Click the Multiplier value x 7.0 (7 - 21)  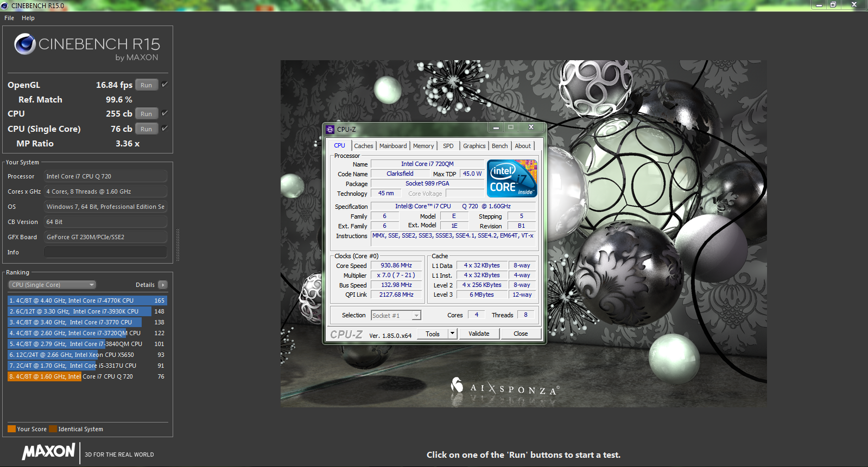click(x=396, y=276)
